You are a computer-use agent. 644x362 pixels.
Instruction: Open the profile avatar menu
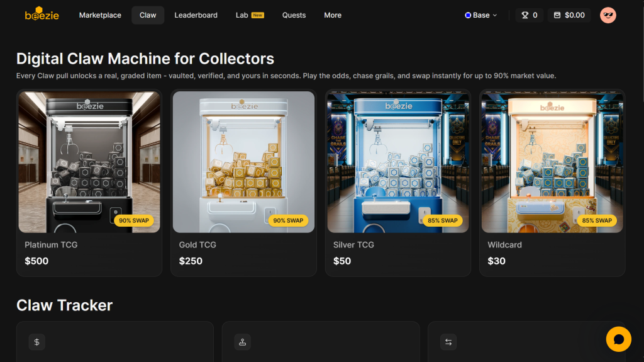pyautogui.click(x=608, y=15)
